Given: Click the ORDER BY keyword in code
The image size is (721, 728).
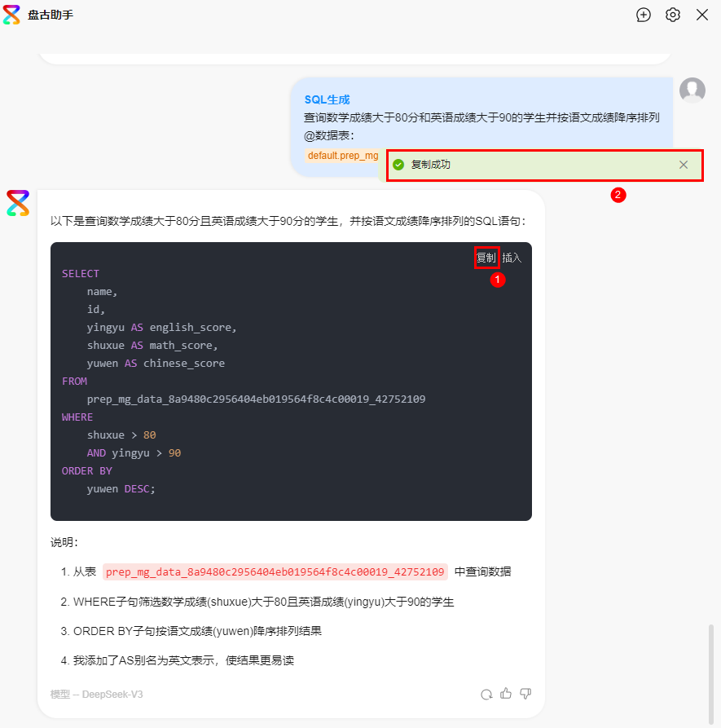Looking at the screenshot, I should tap(86, 471).
